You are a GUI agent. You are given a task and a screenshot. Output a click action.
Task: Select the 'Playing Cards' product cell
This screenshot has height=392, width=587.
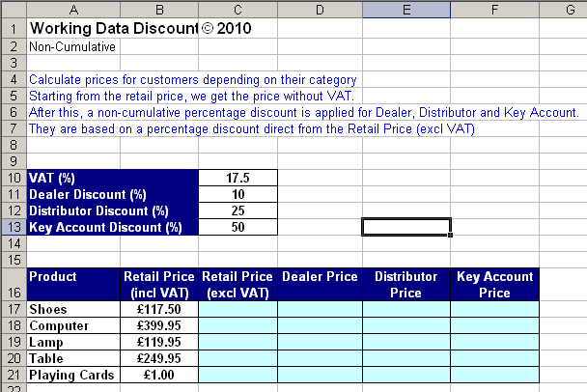[x=73, y=375]
